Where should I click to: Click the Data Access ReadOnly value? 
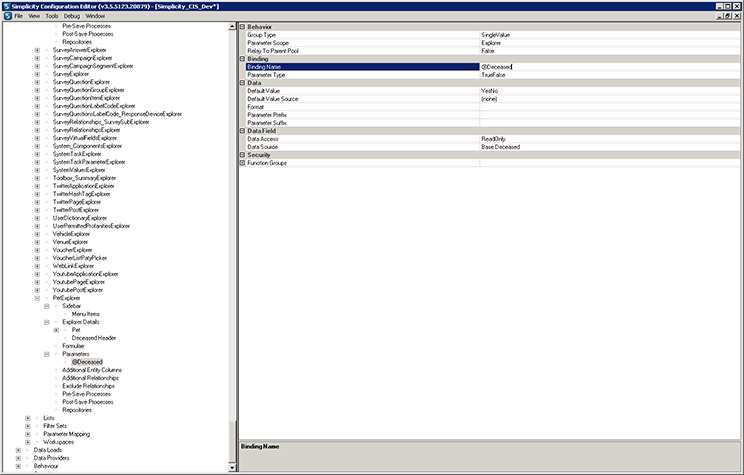[x=609, y=139]
